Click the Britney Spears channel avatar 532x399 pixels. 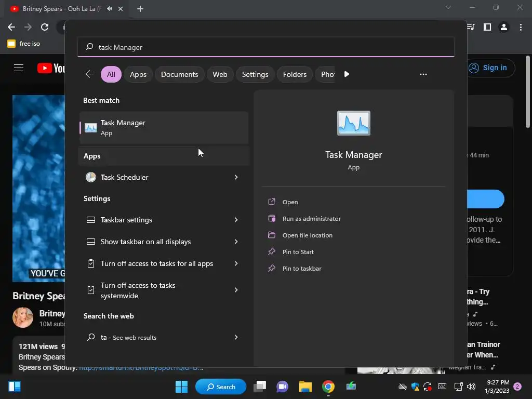pos(23,317)
